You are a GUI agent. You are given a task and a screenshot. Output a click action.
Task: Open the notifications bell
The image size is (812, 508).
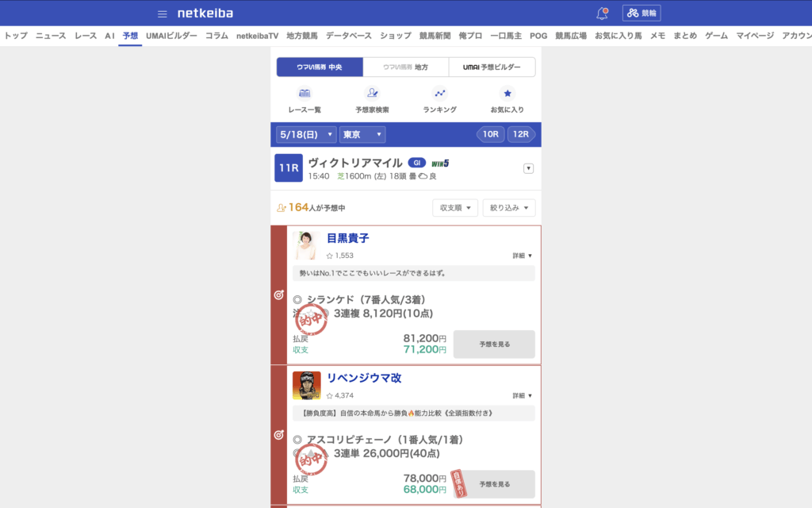(602, 13)
